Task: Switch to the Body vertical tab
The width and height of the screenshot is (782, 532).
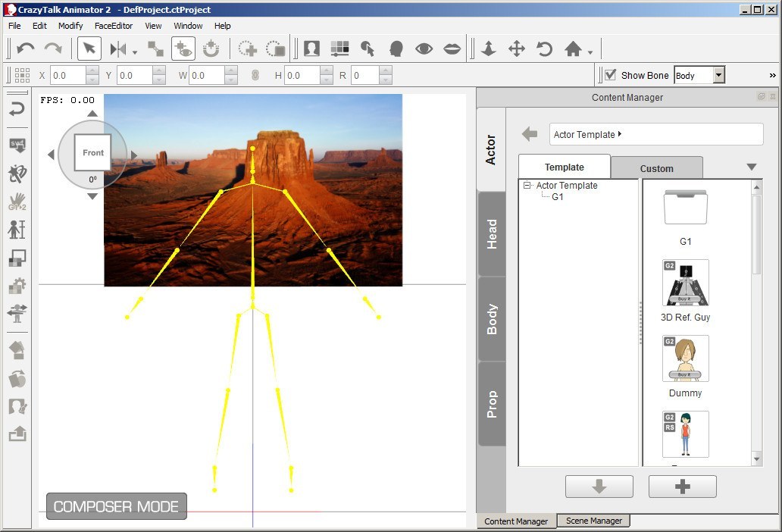Action: point(491,318)
